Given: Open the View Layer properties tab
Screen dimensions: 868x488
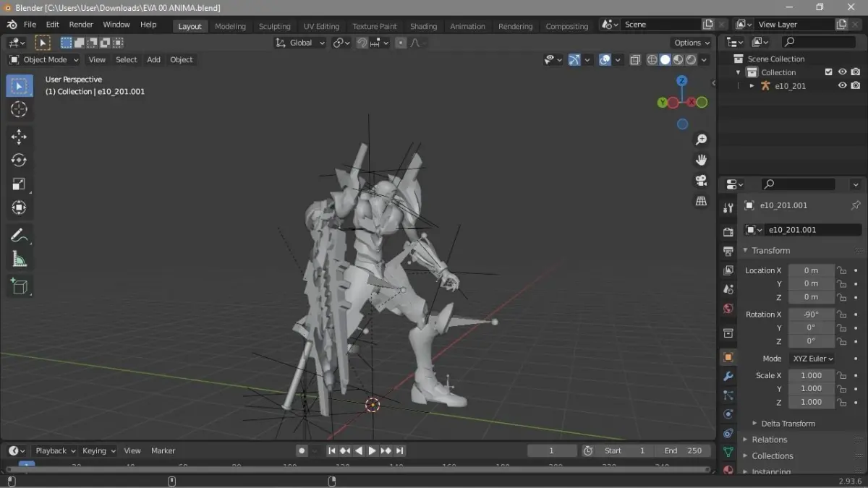Looking at the screenshot, I should click(x=728, y=270).
